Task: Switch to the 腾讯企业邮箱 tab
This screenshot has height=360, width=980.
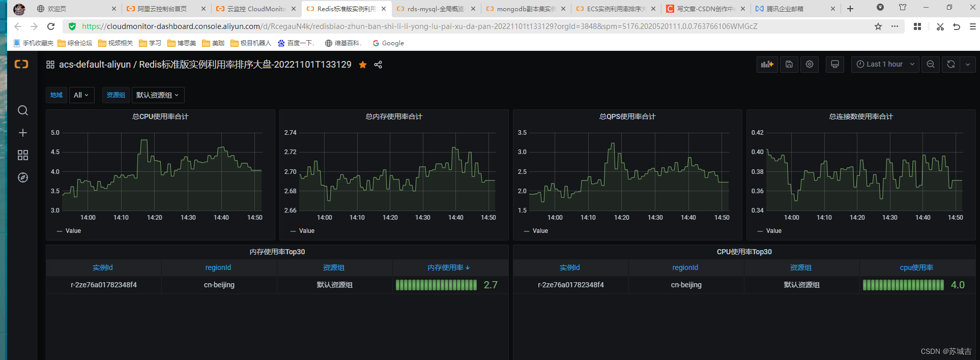Action: tap(795, 9)
